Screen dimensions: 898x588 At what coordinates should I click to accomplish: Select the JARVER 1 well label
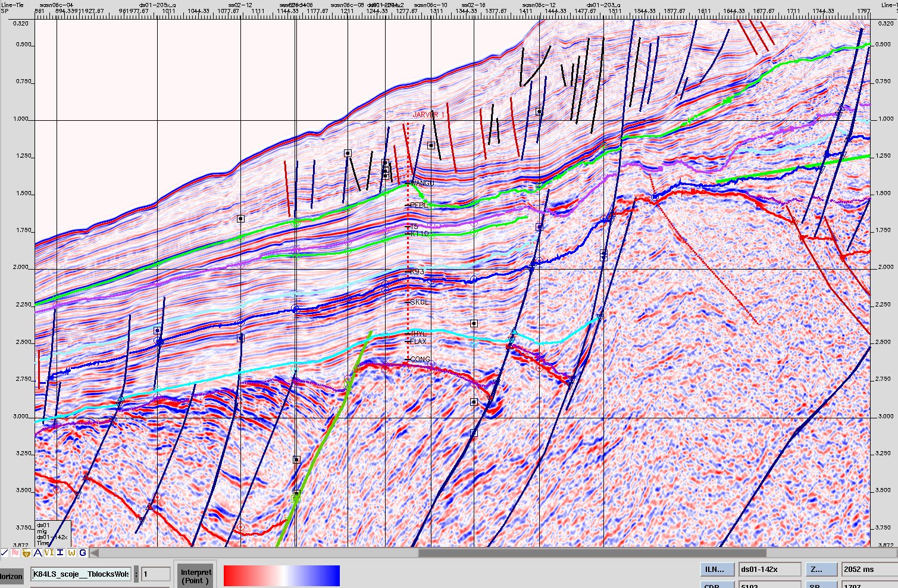(428, 115)
